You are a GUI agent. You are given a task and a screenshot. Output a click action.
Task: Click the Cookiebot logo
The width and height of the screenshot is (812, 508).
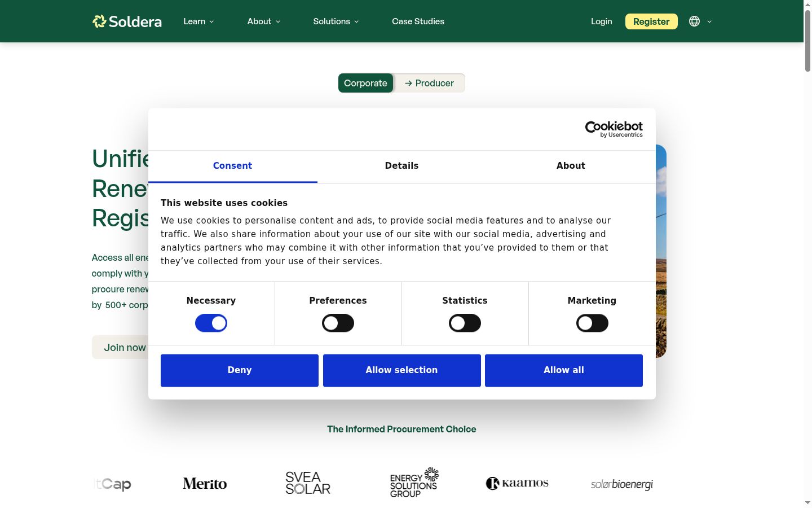[614, 129]
